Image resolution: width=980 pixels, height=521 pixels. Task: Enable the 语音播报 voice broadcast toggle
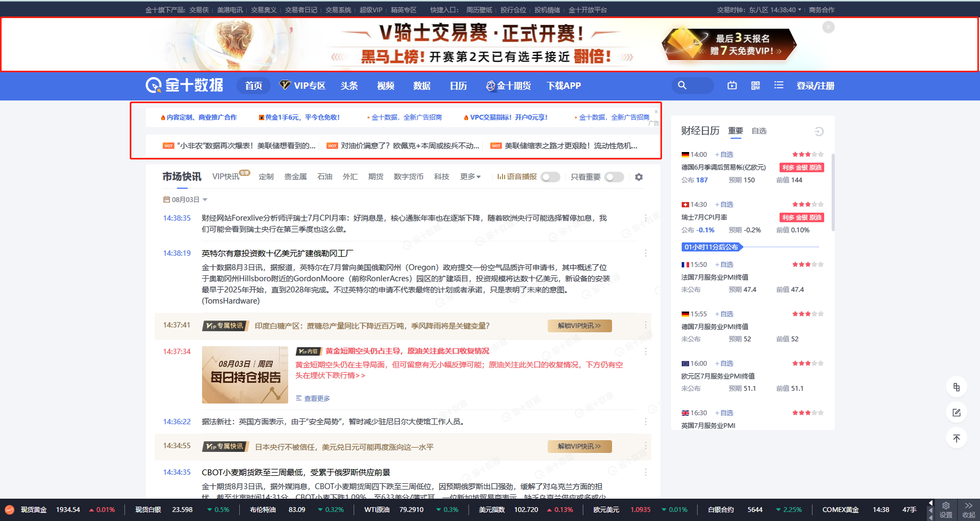coord(550,177)
